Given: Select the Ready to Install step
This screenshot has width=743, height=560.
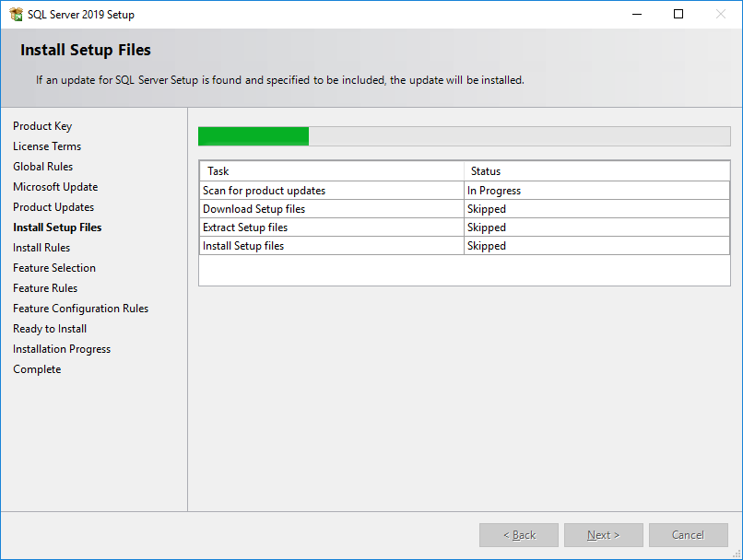Looking at the screenshot, I should point(50,329).
